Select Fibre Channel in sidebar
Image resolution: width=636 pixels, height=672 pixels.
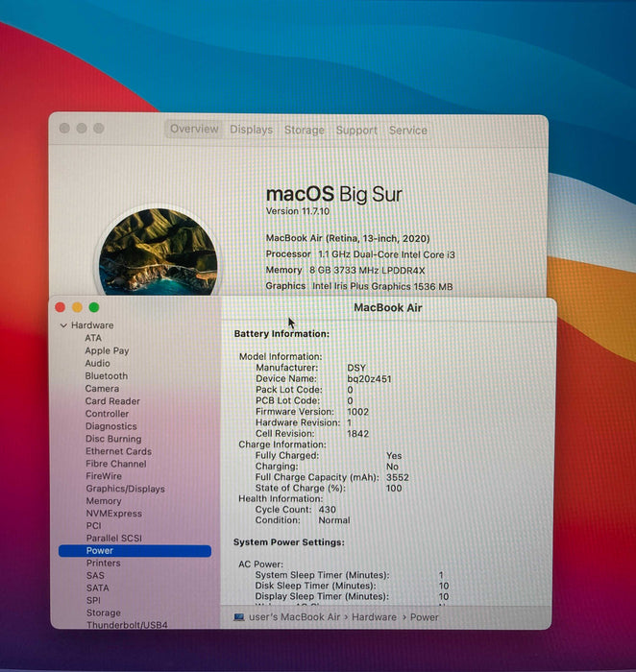[x=116, y=464]
